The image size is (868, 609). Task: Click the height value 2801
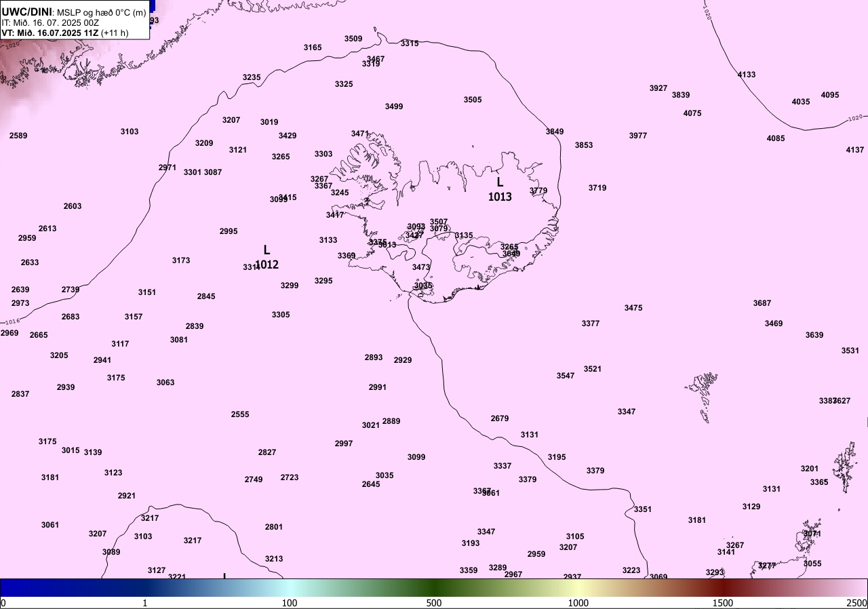pyautogui.click(x=274, y=527)
